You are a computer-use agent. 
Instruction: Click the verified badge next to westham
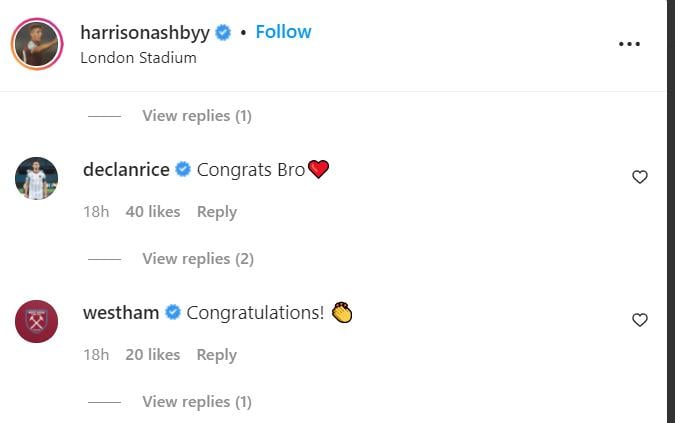point(173,313)
